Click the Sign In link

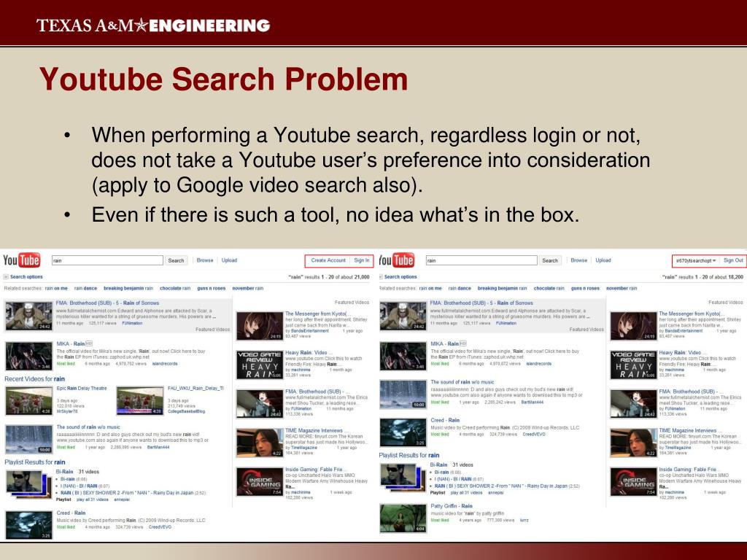(x=362, y=260)
